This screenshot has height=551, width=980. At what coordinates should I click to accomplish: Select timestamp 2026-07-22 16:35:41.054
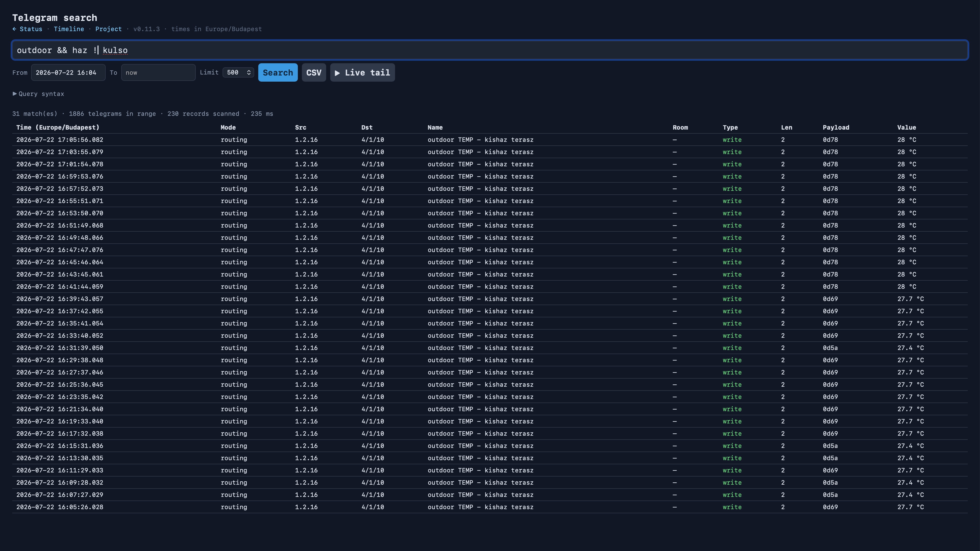pyautogui.click(x=60, y=323)
